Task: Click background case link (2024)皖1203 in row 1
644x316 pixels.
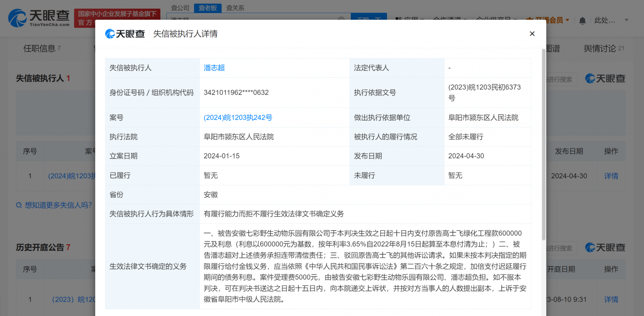Action: click(72, 176)
